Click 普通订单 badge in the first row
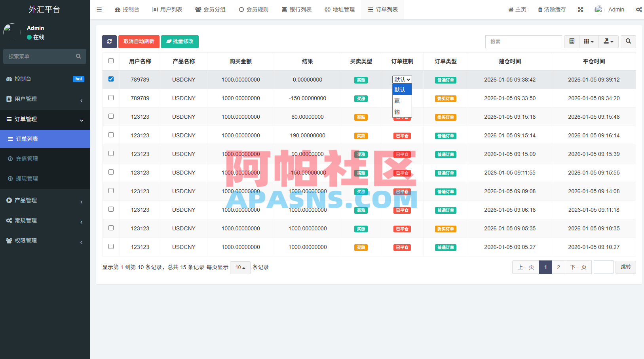The width and height of the screenshot is (644, 359). [x=446, y=80]
